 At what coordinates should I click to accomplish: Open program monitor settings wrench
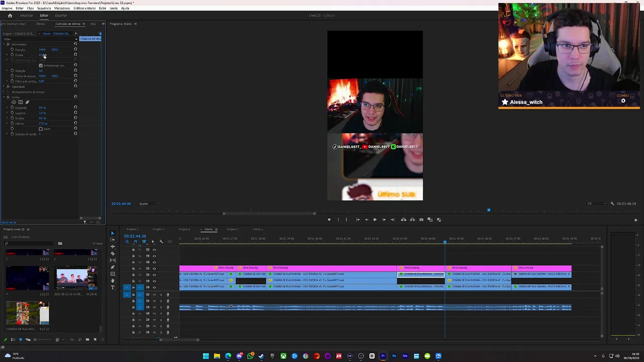coord(612,204)
